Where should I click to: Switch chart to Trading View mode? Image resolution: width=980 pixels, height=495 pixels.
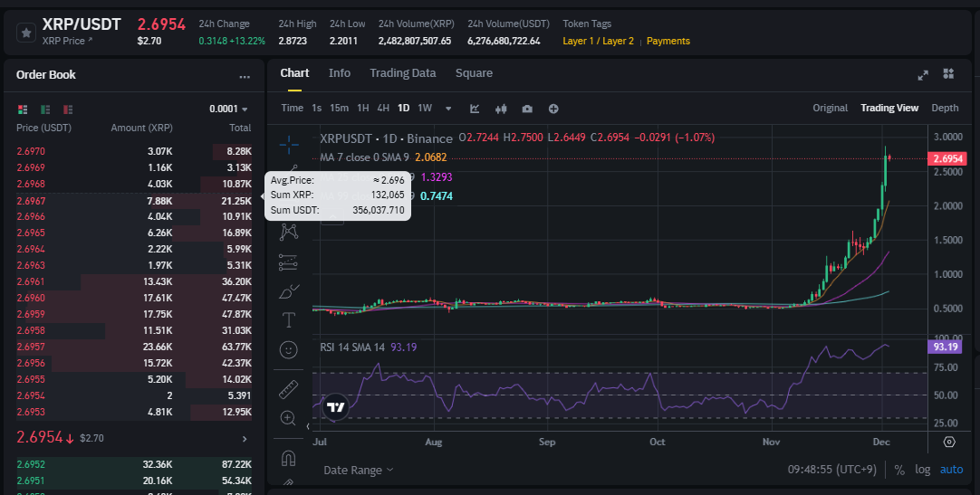pos(889,108)
